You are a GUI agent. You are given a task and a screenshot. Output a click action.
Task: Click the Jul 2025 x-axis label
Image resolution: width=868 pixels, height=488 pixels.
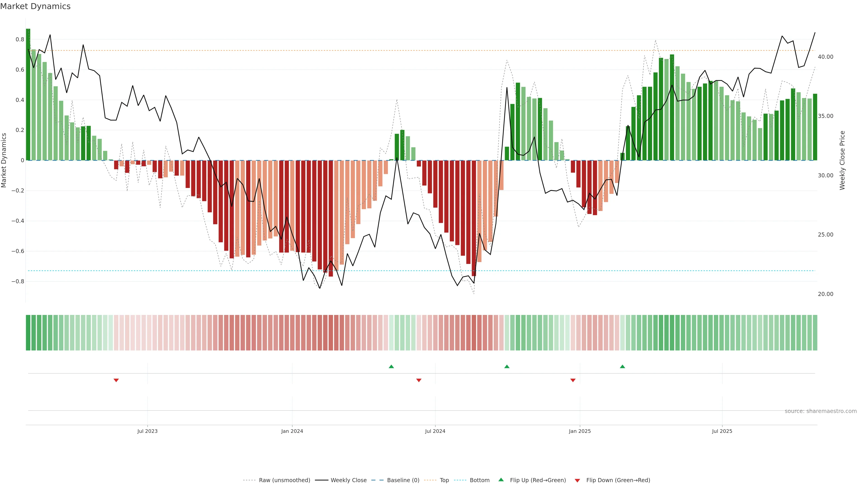722,431
